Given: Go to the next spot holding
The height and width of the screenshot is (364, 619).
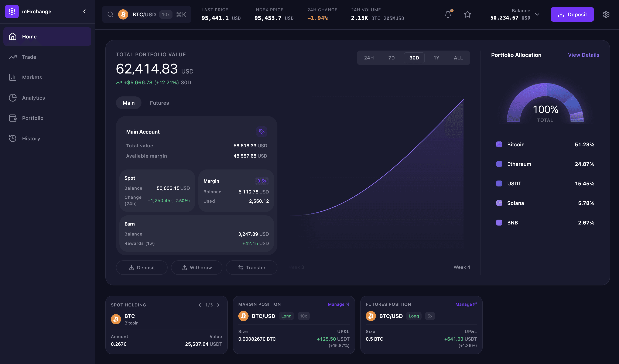Looking at the screenshot, I should coord(218,305).
